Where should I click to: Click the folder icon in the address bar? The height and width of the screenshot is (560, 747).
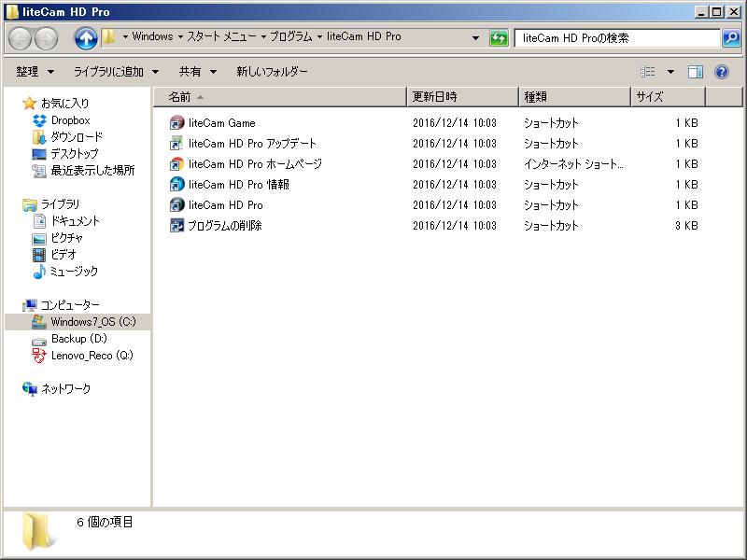pyautogui.click(x=109, y=36)
